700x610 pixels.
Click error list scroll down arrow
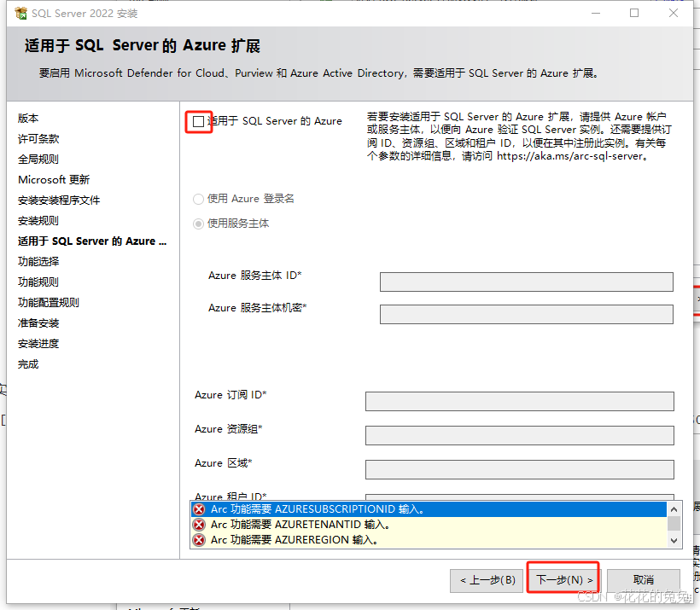click(674, 541)
